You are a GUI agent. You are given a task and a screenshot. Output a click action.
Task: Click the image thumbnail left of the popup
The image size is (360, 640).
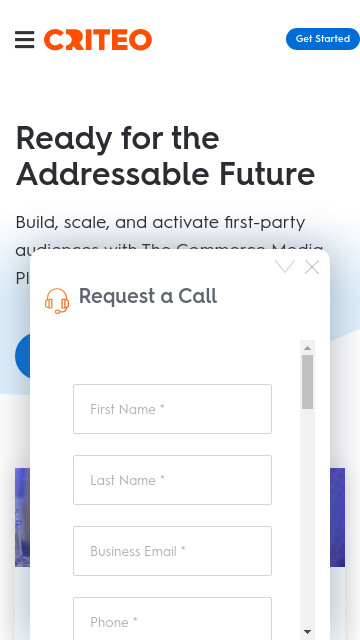pos(22,517)
